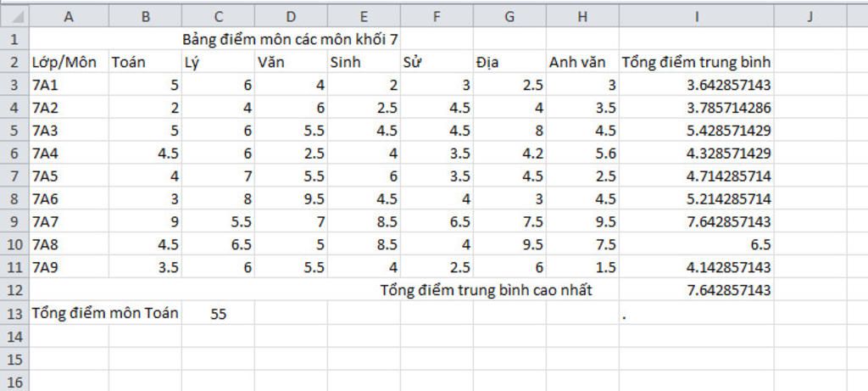Select the 9.5 Văn score for 7A6
Viewport: 868px width, 391px height.
coord(292,198)
